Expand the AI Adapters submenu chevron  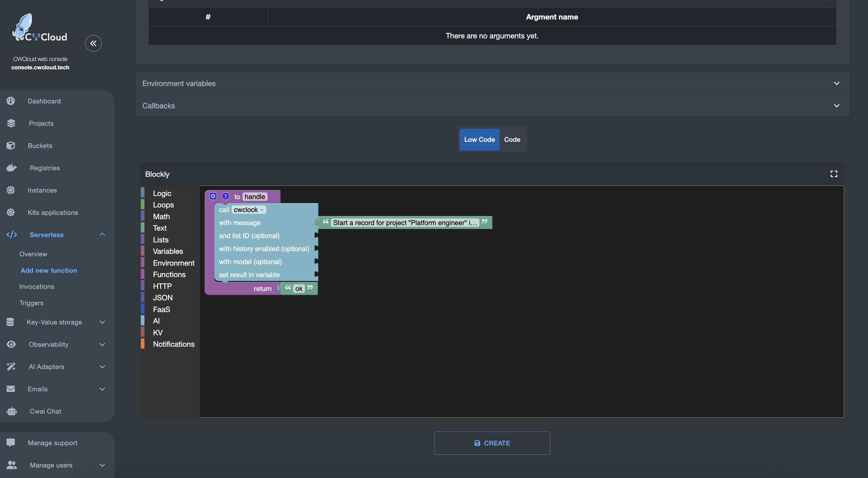point(102,366)
